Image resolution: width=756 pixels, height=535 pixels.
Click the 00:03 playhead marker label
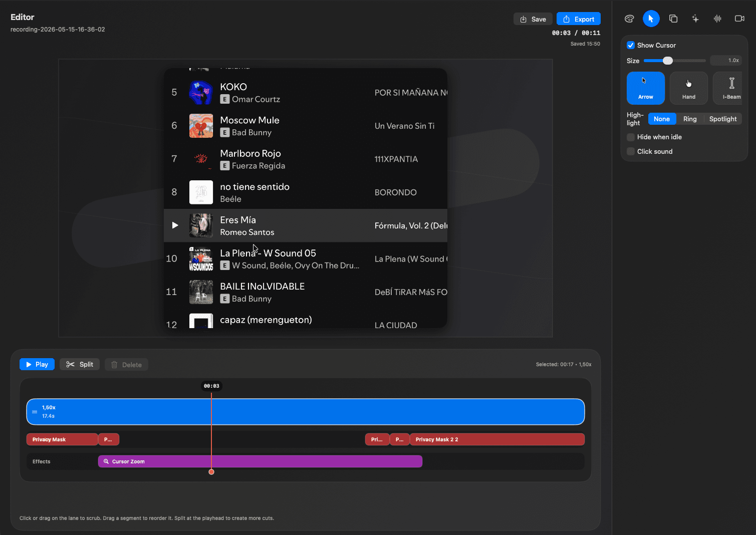coord(211,386)
